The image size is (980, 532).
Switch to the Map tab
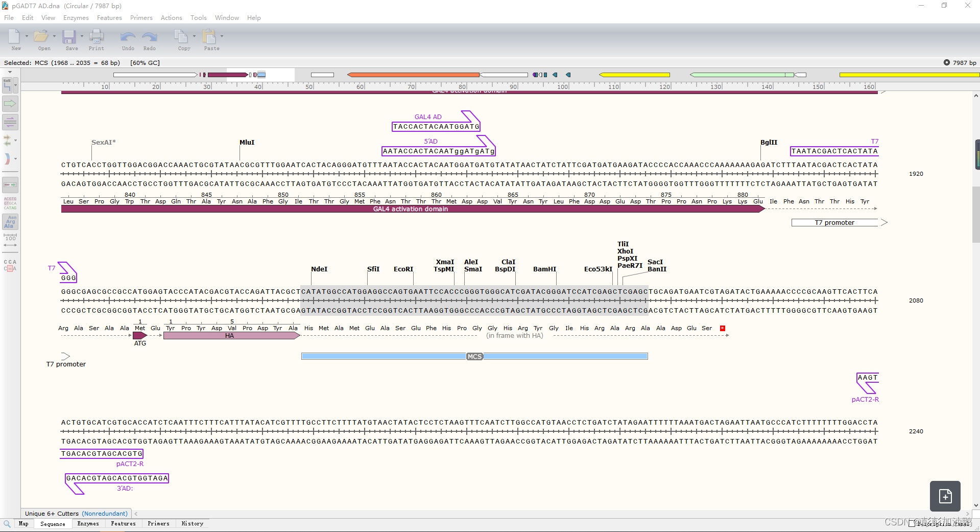[23, 523]
